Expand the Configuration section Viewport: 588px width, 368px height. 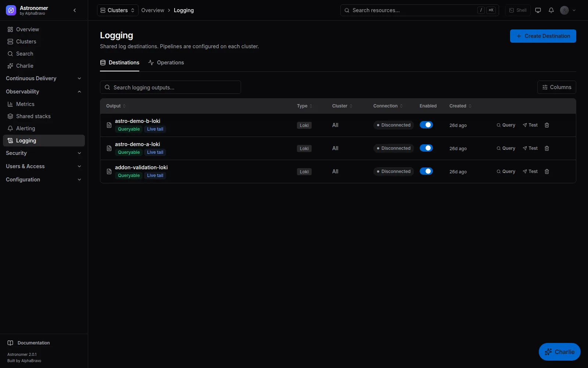(x=44, y=180)
